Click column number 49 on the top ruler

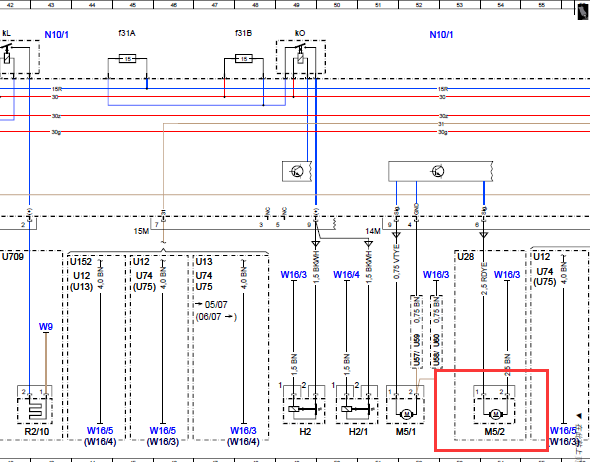(x=296, y=5)
